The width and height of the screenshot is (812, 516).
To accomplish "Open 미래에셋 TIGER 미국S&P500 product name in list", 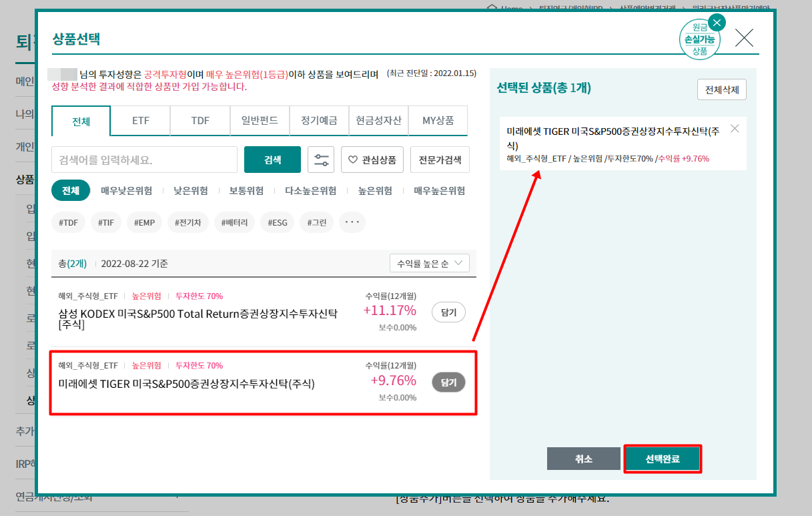I will click(186, 384).
